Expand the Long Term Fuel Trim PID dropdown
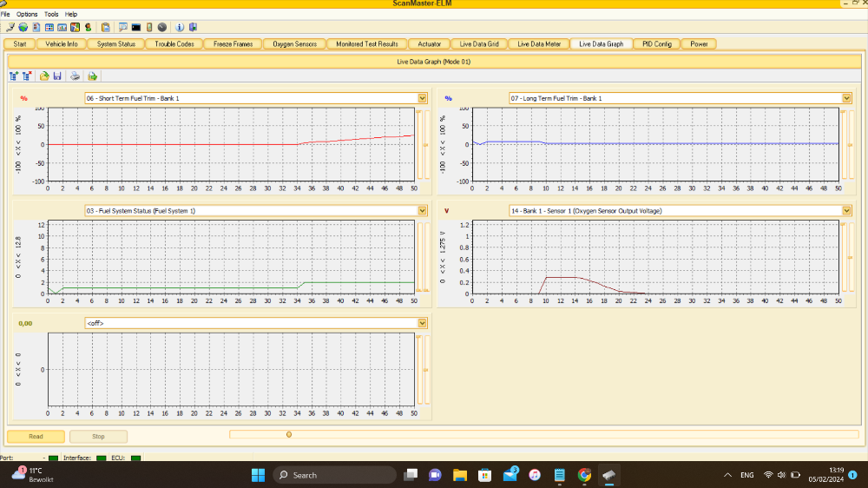Image resolution: width=868 pixels, height=488 pixels. pos(846,98)
